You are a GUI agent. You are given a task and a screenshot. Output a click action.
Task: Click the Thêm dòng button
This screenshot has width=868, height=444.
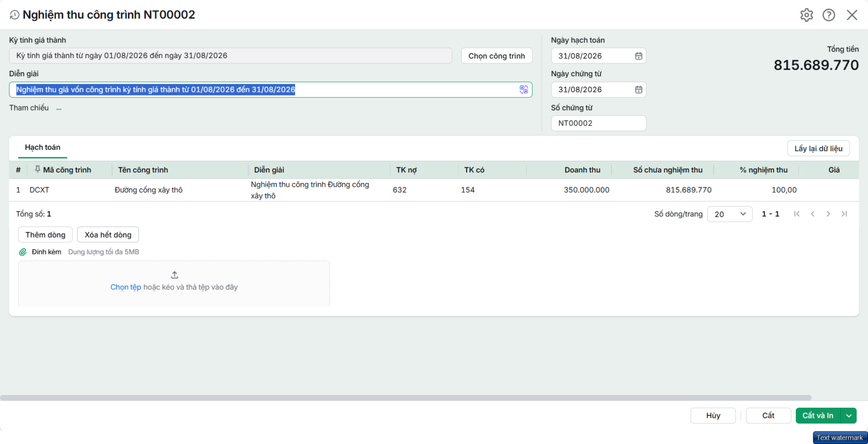45,235
